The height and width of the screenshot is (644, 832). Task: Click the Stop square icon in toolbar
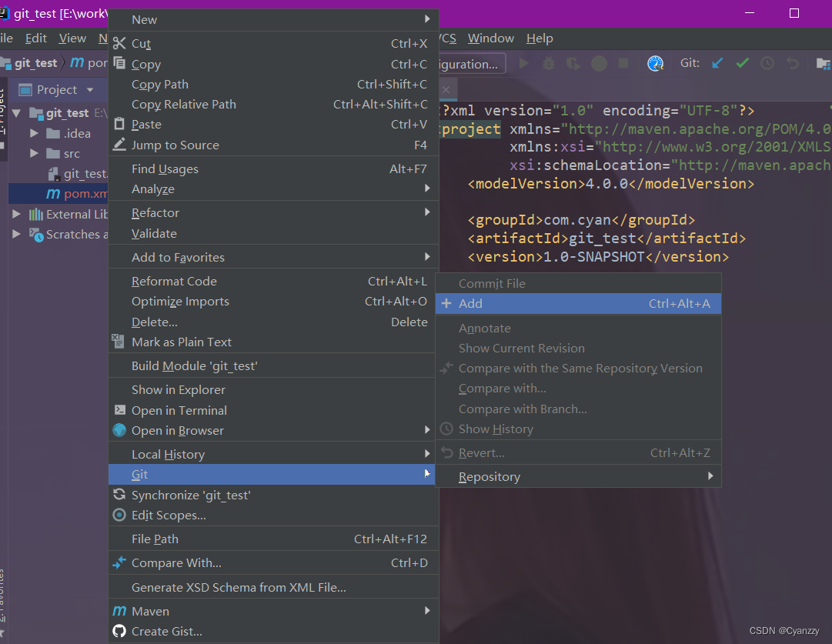pyautogui.click(x=623, y=63)
